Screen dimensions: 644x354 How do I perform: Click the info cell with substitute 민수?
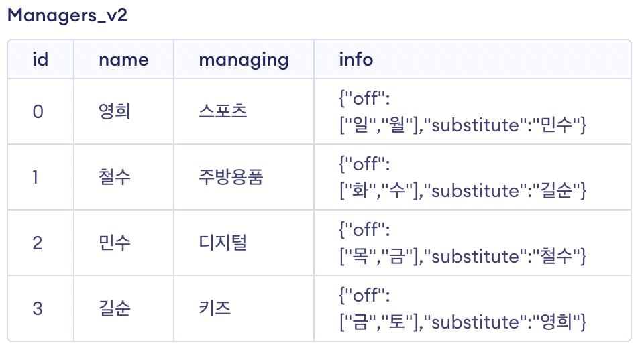click(x=463, y=111)
